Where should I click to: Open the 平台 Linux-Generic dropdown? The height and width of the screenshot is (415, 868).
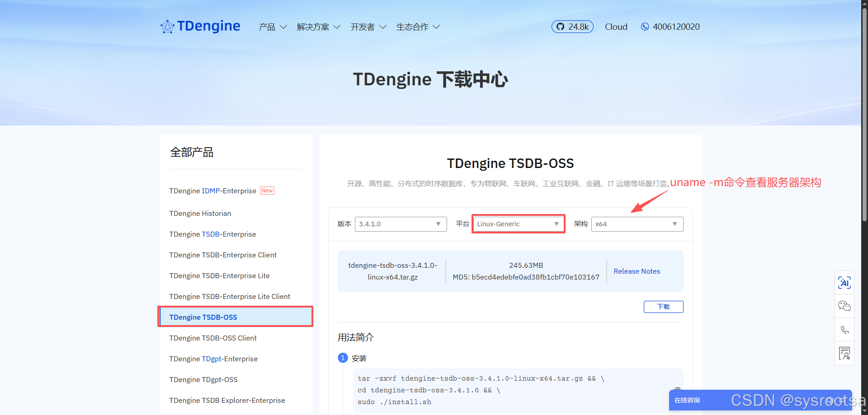tap(519, 224)
